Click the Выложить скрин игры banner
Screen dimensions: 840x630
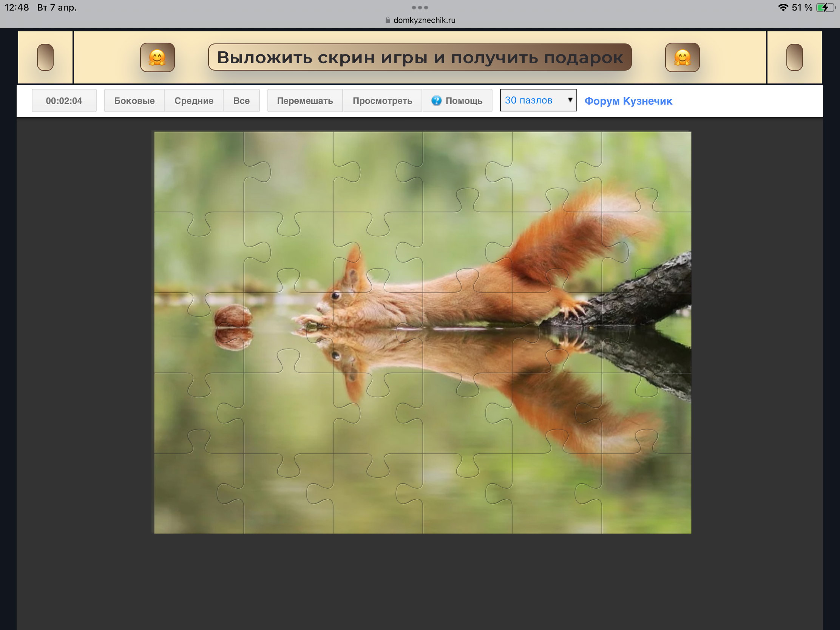(x=420, y=57)
